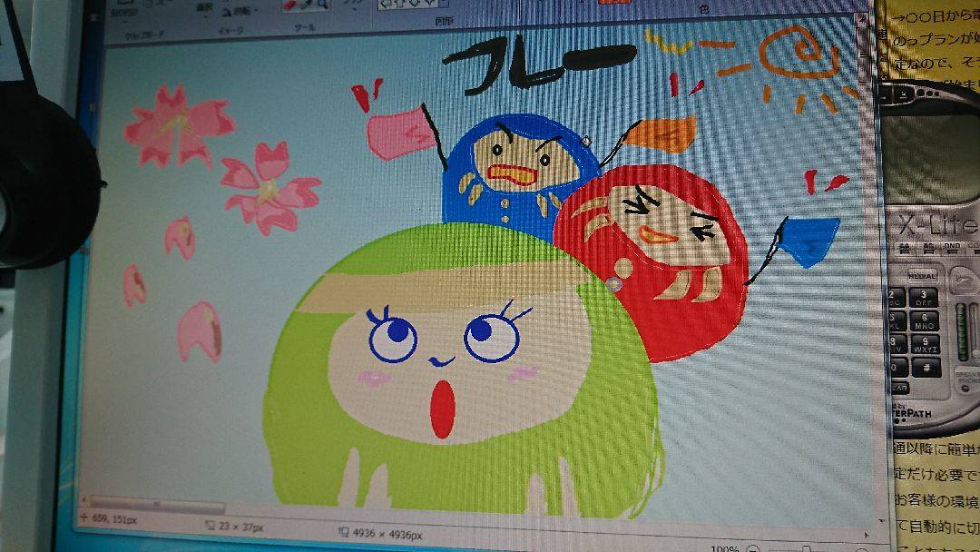Dial the 5 key on X-Lite keypad

[898, 321]
